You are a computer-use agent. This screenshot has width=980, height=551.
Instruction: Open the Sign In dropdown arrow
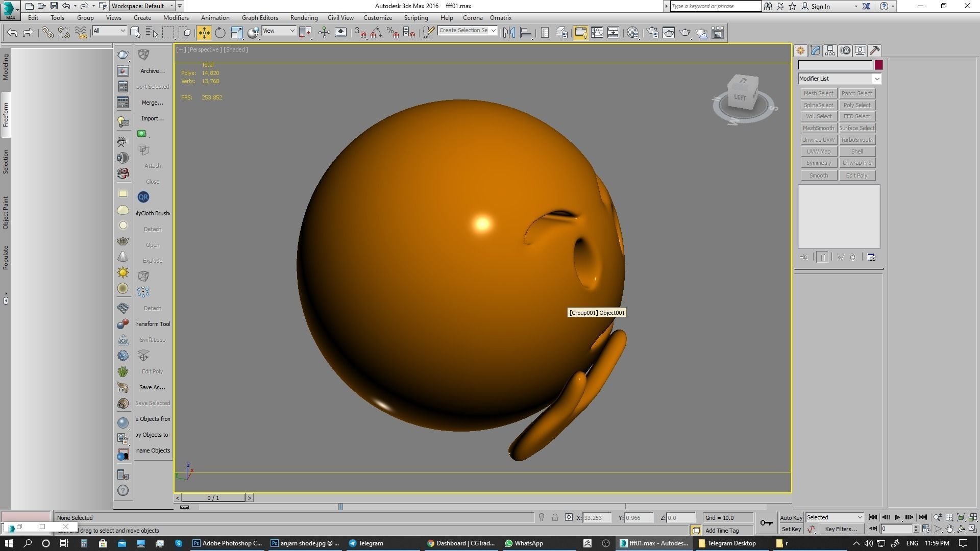point(856,7)
